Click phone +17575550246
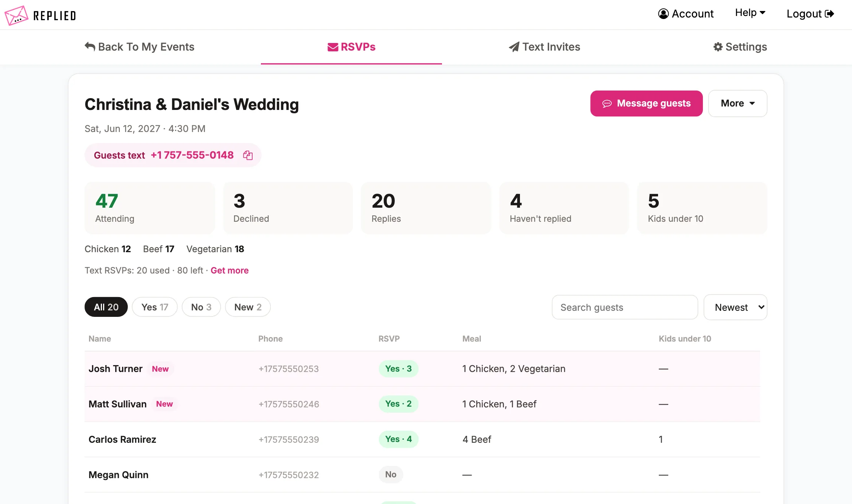Screen dimensions: 852x504 coord(289,404)
